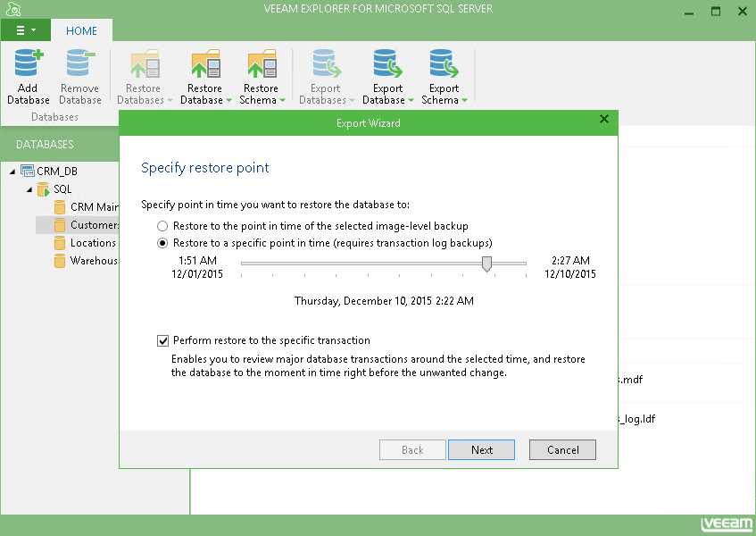Click the Thursday, December 10, 2015 2:22 AM text
This screenshot has width=756, height=536.
point(384,301)
